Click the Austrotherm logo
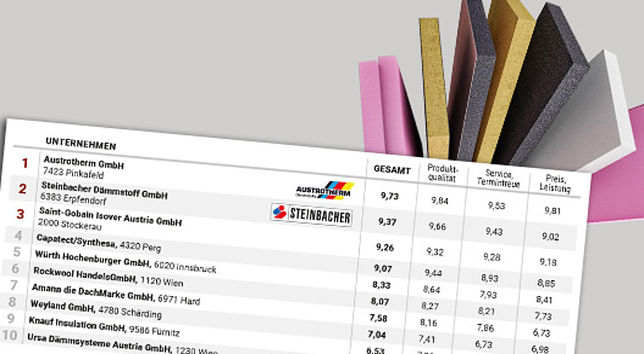644x354 pixels. tap(324, 190)
